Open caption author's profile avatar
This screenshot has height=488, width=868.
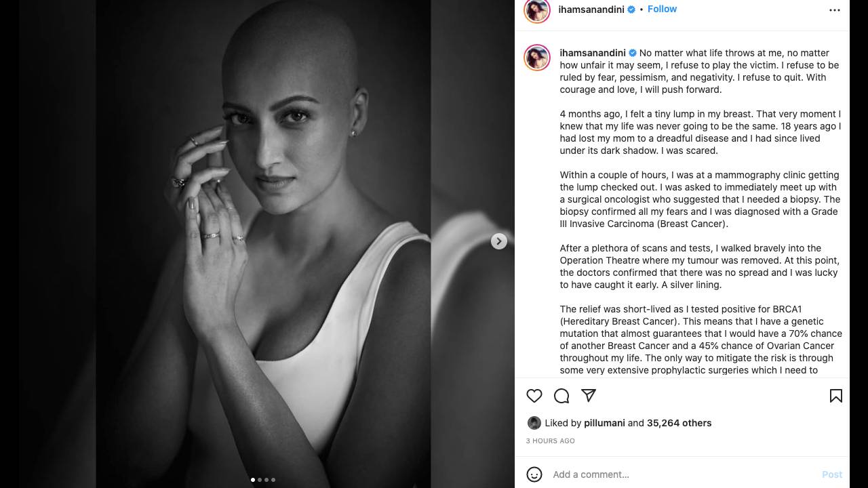pos(537,58)
